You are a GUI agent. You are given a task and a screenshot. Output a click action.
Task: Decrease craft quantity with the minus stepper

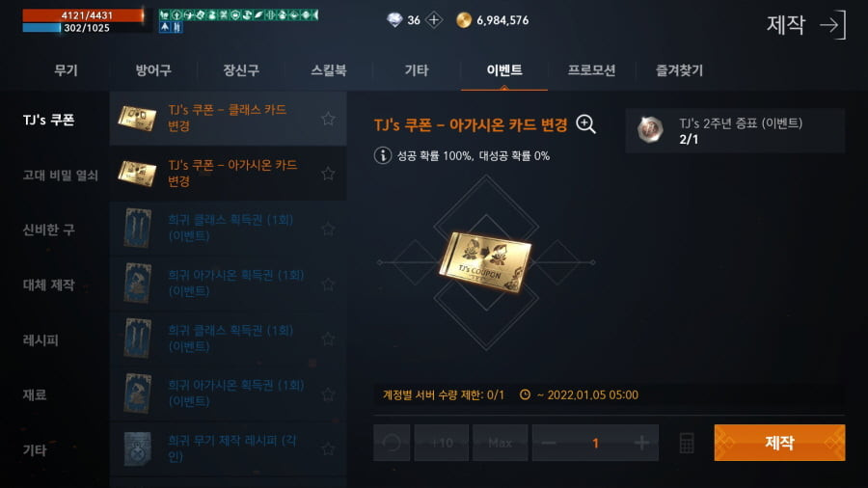click(549, 443)
